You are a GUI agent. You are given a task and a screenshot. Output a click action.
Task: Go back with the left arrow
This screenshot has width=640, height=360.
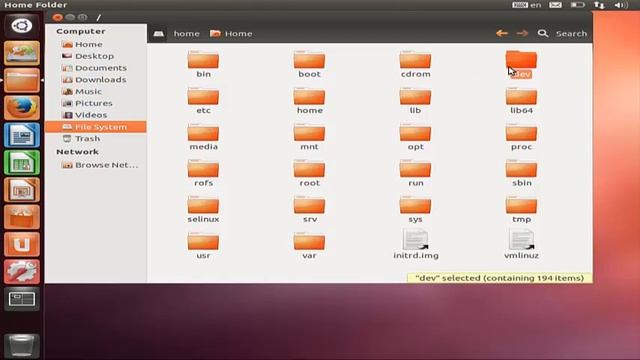pos(502,33)
